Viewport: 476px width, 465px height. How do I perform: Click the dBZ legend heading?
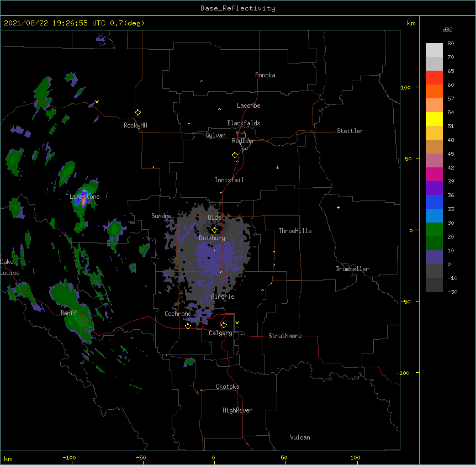click(x=447, y=29)
